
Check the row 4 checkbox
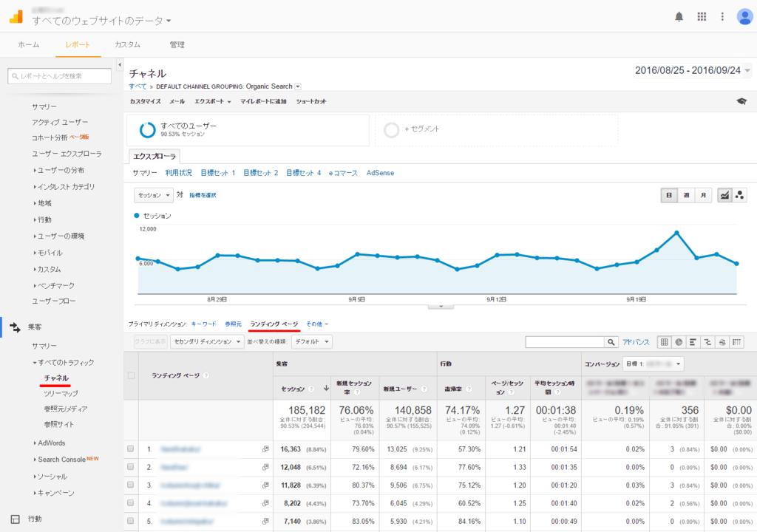tap(130, 503)
